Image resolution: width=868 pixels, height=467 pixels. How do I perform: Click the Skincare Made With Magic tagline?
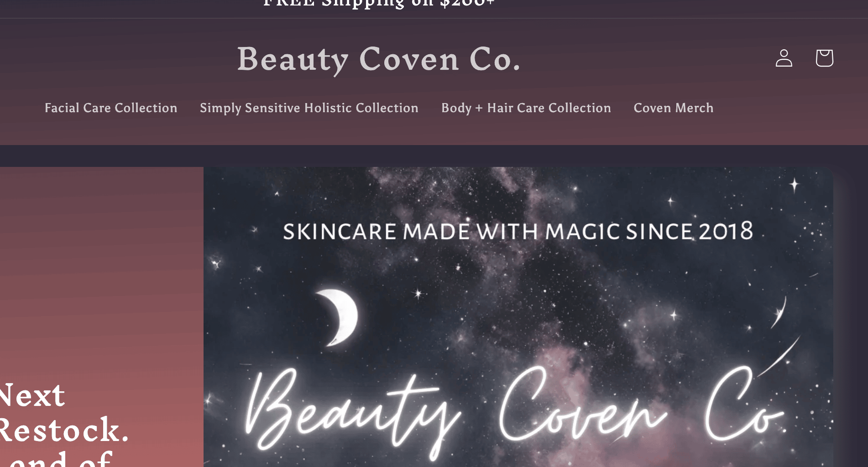click(x=518, y=231)
